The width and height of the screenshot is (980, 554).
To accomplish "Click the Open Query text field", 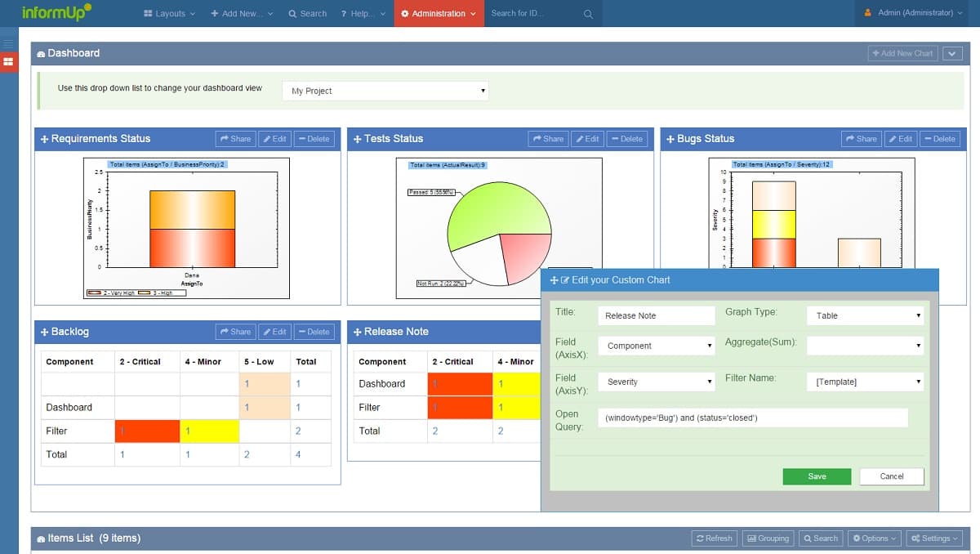I will [752, 418].
